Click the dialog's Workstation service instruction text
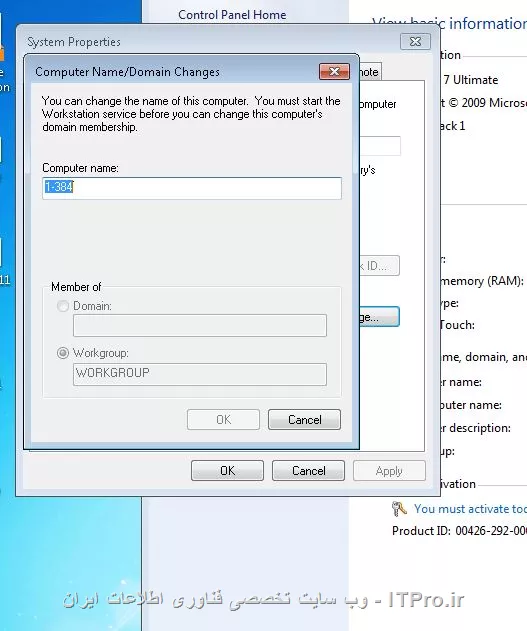The height and width of the screenshot is (631, 527). (191, 114)
